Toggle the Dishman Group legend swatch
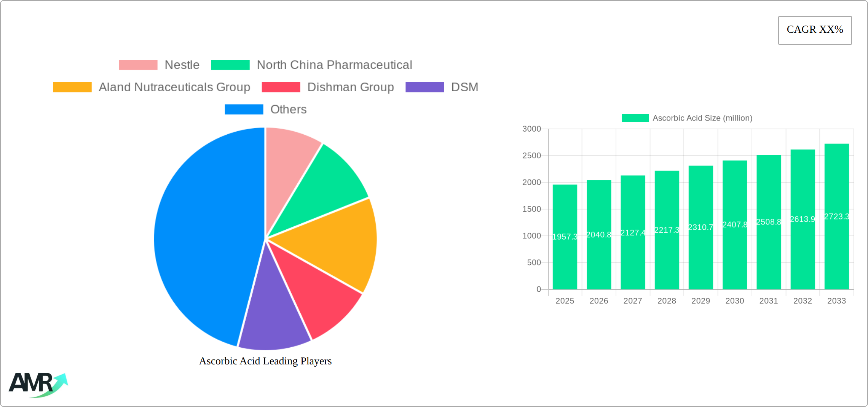 (x=281, y=87)
